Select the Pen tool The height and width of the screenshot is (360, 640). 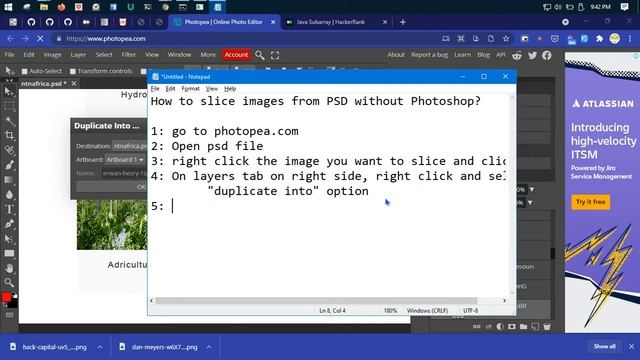pos(9,224)
